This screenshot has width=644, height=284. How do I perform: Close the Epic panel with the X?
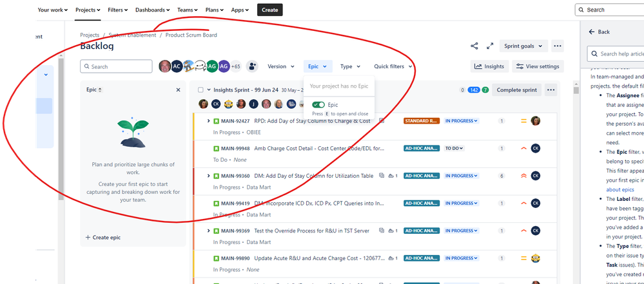click(179, 90)
